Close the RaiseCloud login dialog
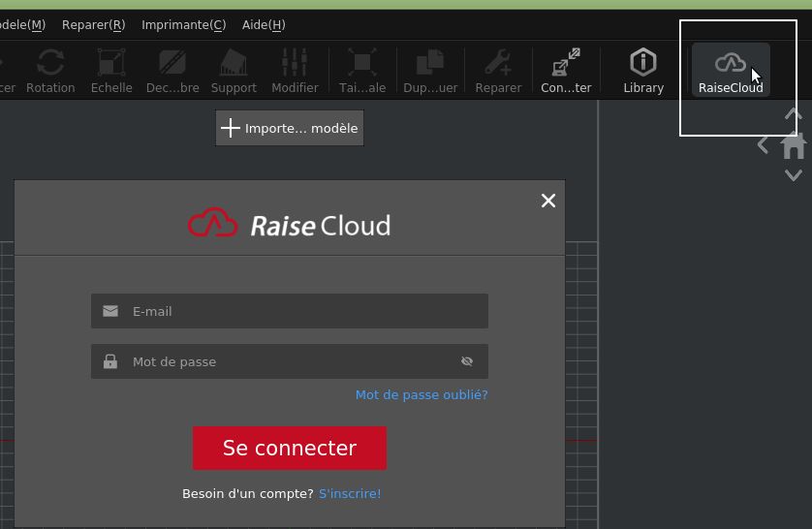The image size is (812, 529). [548, 201]
